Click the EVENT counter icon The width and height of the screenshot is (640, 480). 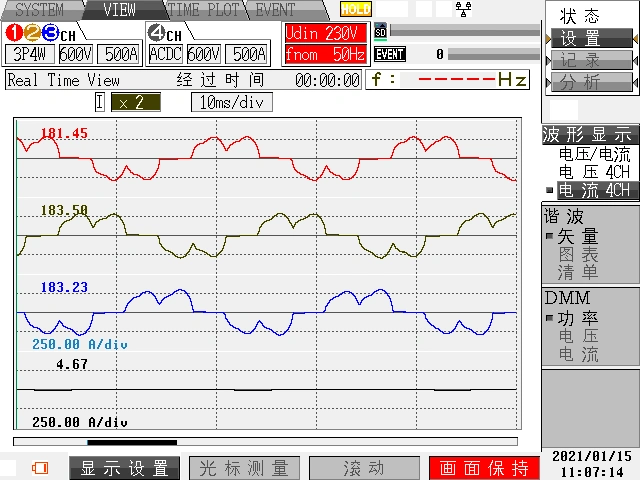point(389,55)
